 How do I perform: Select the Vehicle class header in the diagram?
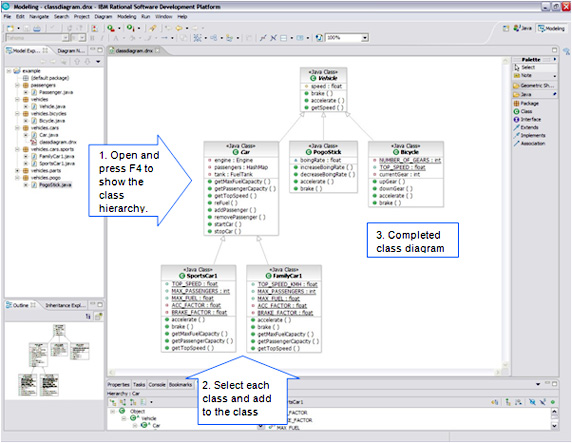tap(324, 75)
